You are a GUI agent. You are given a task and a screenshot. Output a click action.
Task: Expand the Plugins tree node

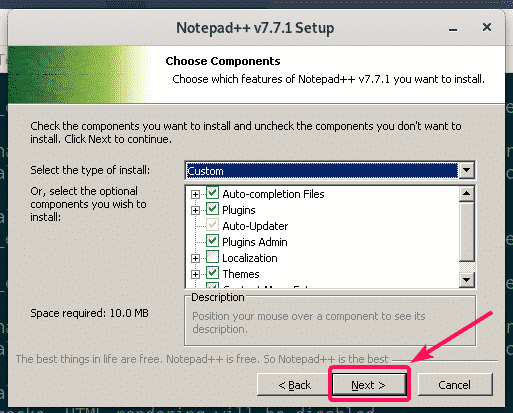[195, 210]
